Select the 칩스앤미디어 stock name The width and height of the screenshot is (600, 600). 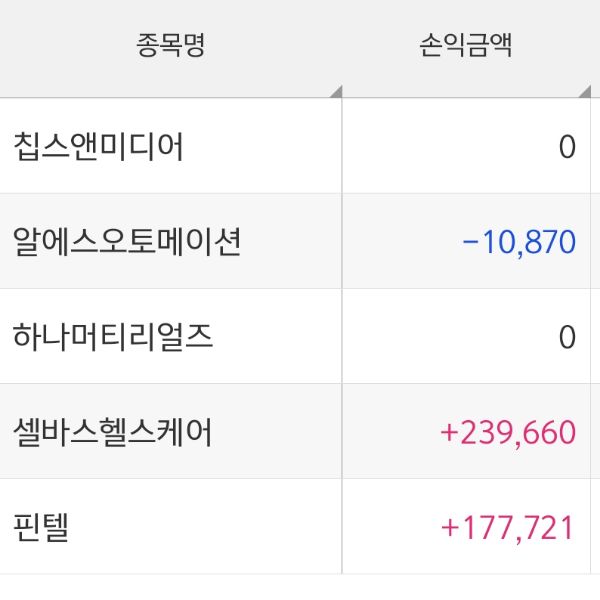[x=98, y=147]
